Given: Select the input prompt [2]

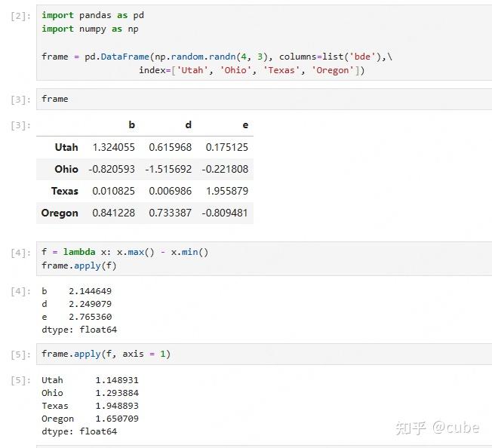Looking at the screenshot, I should (x=21, y=16).
